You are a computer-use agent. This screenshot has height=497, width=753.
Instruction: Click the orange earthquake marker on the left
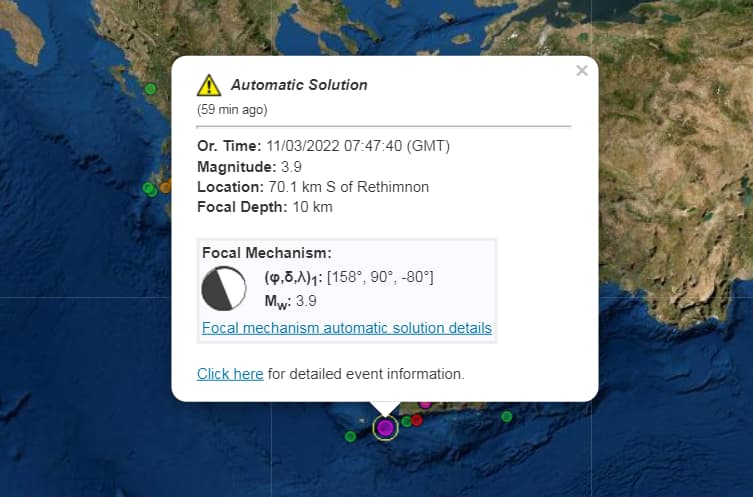pyautogui.click(x=166, y=186)
